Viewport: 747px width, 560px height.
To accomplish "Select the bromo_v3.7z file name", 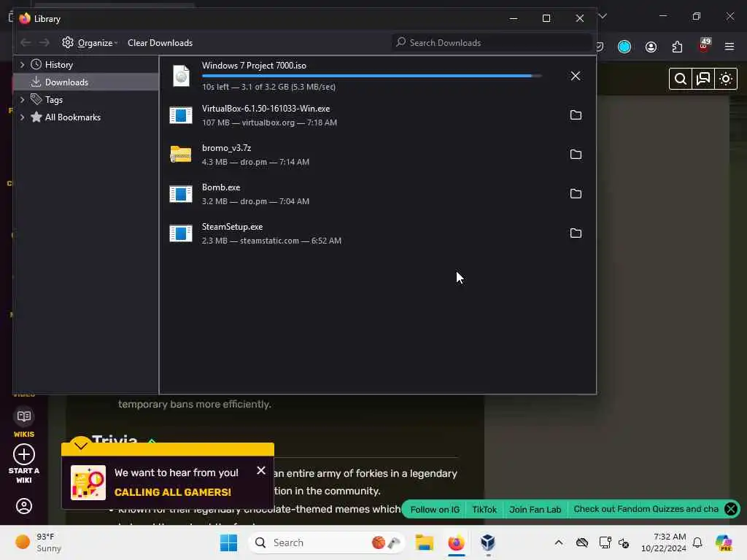I will point(226,148).
